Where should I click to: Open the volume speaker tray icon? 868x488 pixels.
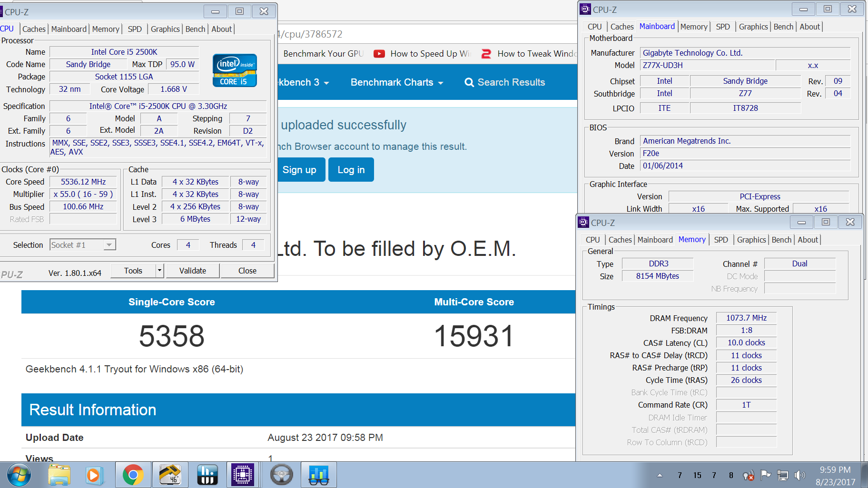point(800,475)
